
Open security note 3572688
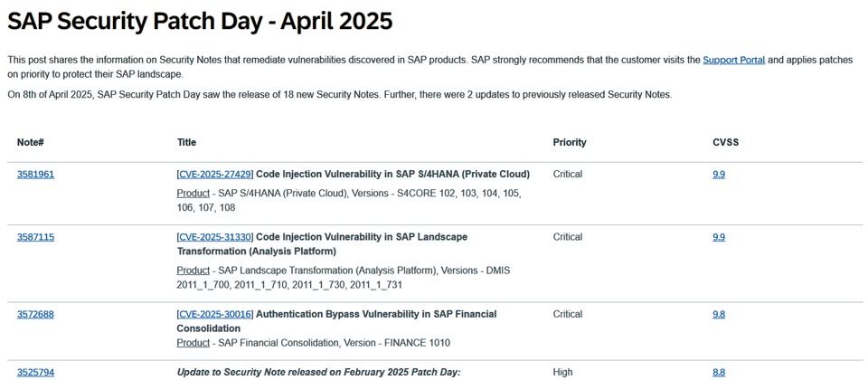coord(35,315)
